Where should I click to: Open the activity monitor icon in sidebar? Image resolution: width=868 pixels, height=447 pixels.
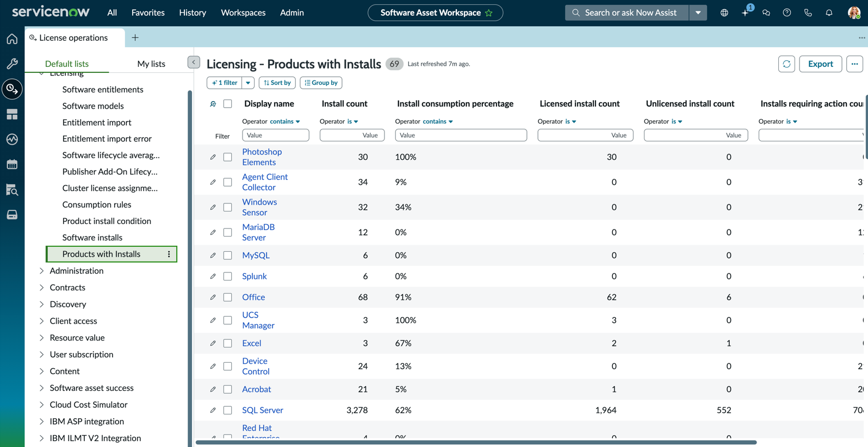12,139
